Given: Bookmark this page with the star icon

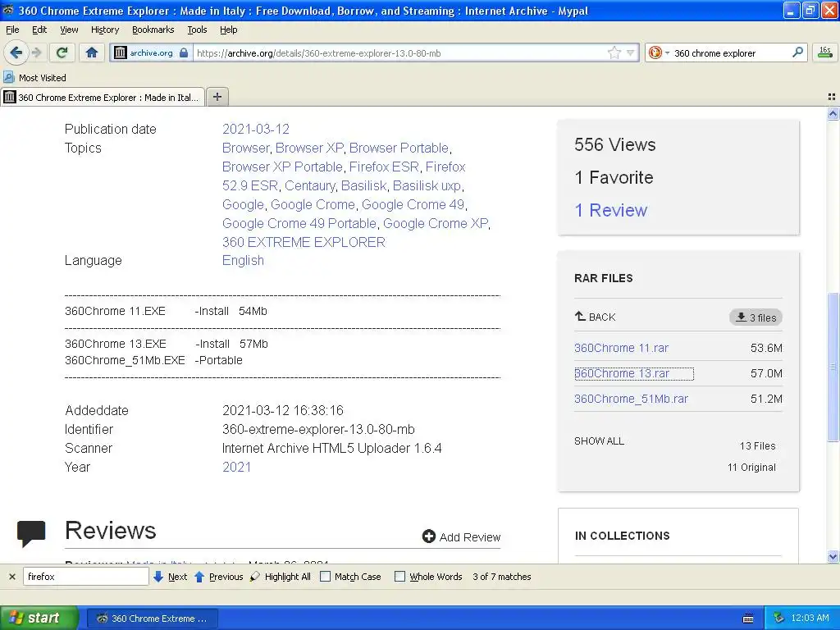Looking at the screenshot, I should tap(614, 52).
